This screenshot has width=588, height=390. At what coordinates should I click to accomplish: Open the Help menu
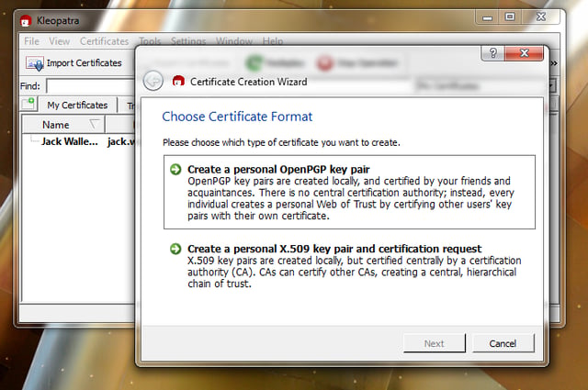[273, 40]
